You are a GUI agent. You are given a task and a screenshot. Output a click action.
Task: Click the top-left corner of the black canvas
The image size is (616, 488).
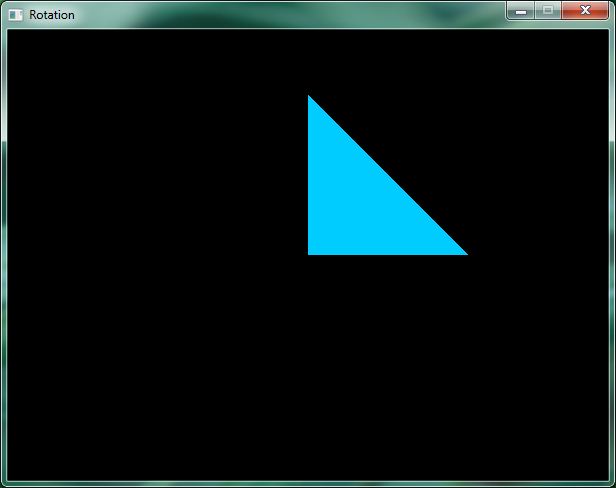pos(10,32)
